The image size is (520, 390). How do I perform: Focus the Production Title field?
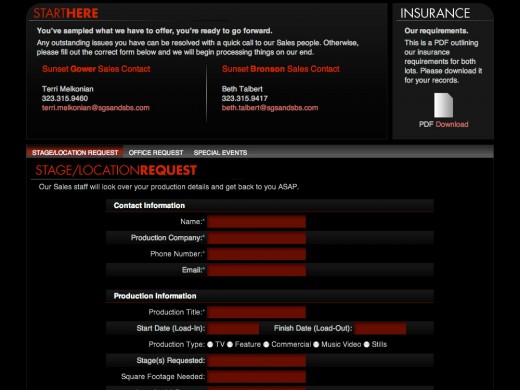tap(256, 312)
